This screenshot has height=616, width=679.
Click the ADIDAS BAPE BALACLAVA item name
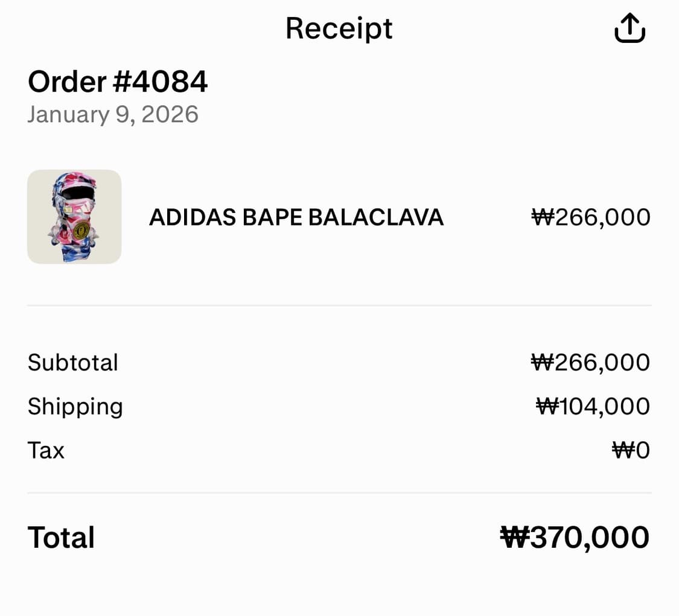point(296,217)
